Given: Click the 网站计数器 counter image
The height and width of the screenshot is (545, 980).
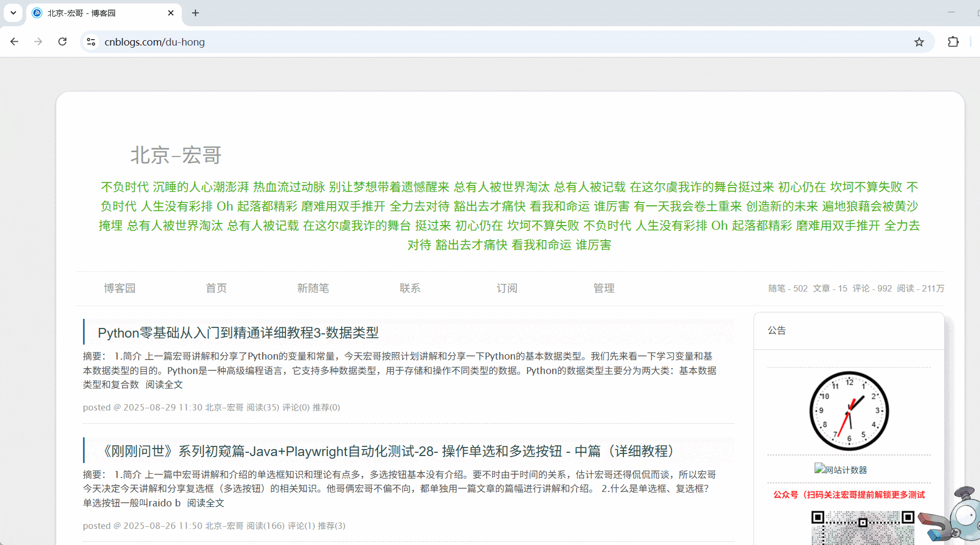Looking at the screenshot, I should point(841,469).
